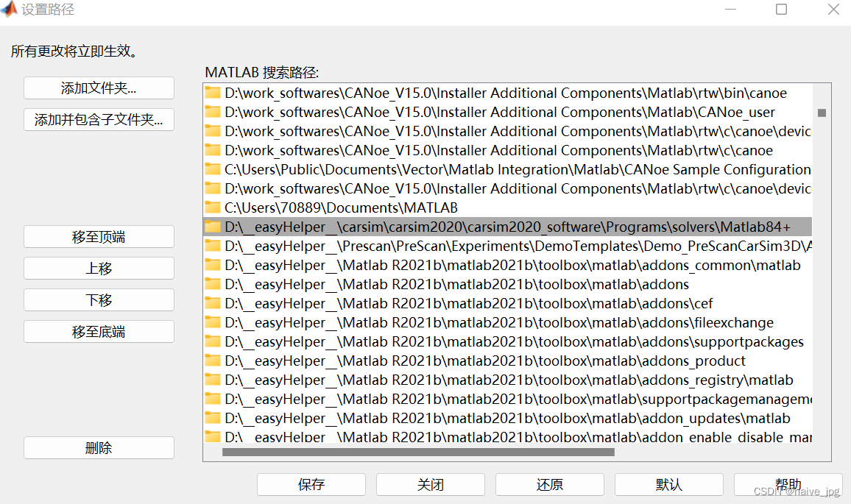Screen dimensions: 851x504
Task: Click the 添加文件夹... button
Action: tap(99, 88)
